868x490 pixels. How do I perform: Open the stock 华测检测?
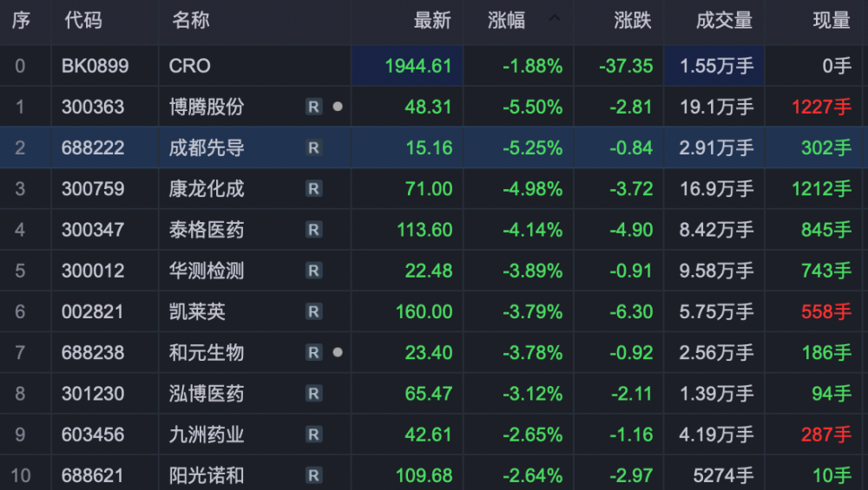coord(207,271)
